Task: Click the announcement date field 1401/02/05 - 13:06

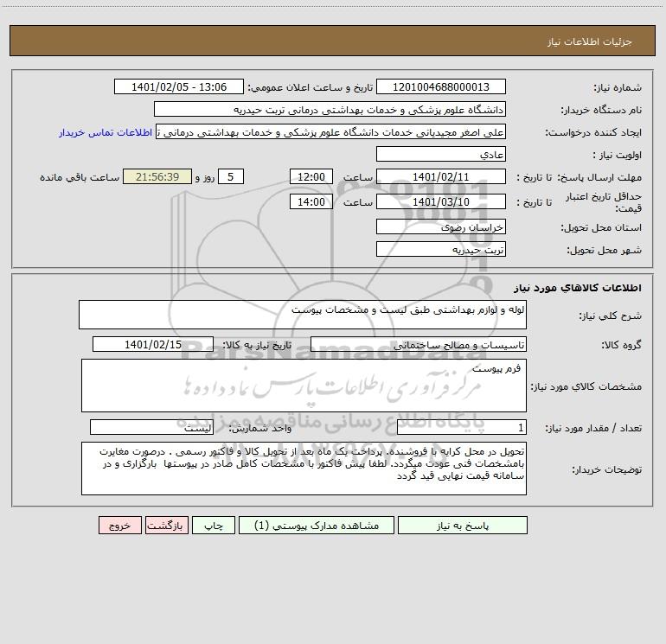Action: point(179,87)
